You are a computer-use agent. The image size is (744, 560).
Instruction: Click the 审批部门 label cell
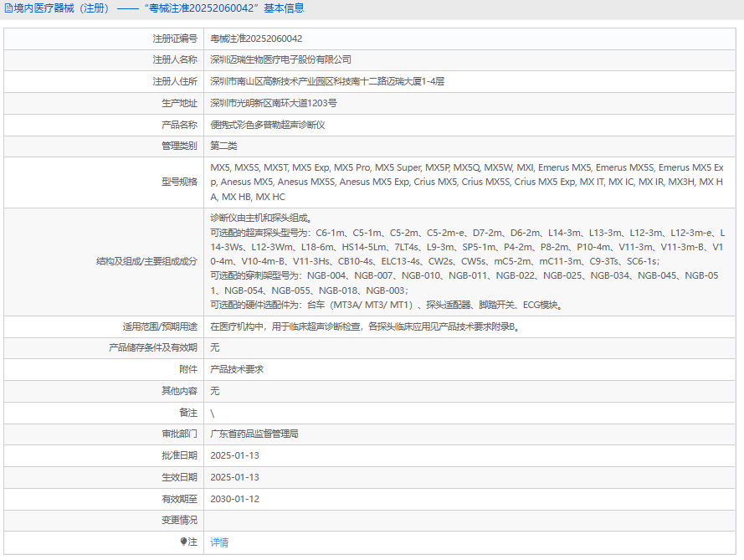104,434
